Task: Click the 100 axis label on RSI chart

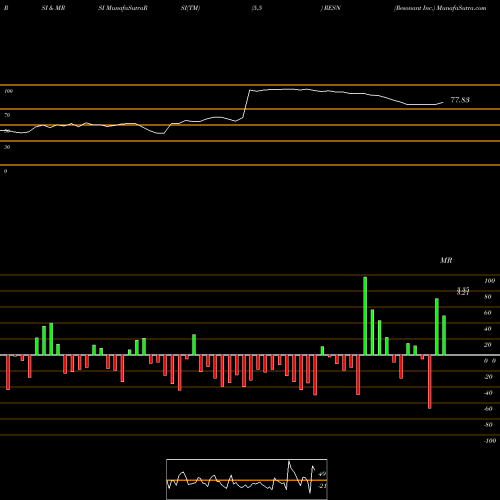Action: click(8, 91)
